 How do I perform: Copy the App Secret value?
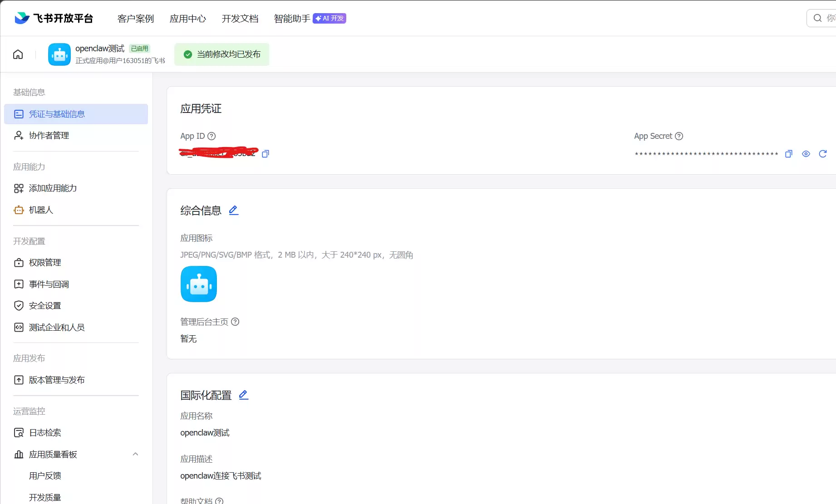coord(789,154)
